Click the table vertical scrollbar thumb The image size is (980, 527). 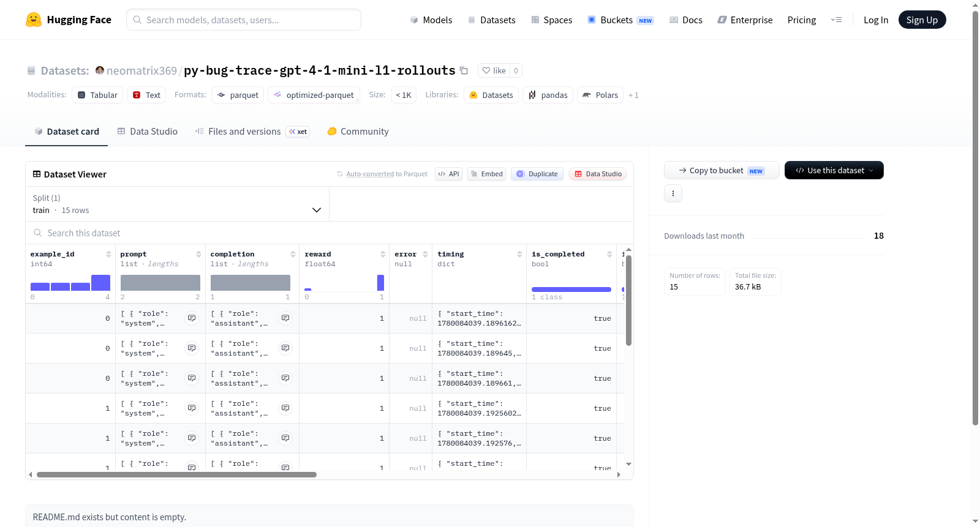coord(628,300)
